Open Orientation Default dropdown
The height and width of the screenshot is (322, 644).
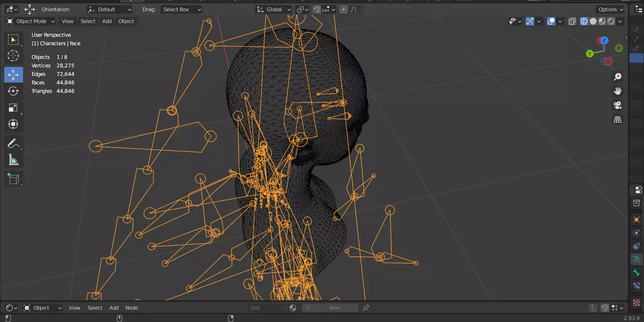pyautogui.click(x=110, y=9)
